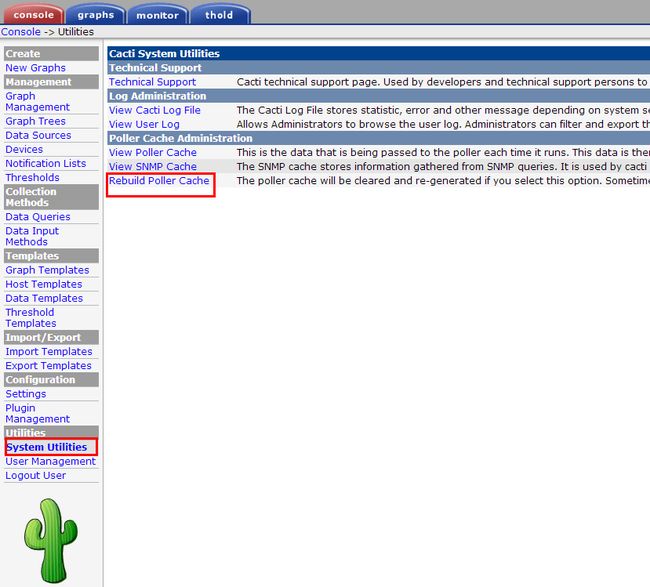Image resolution: width=650 pixels, height=587 pixels.
Task: Open the graphs tab
Action: coord(96,15)
